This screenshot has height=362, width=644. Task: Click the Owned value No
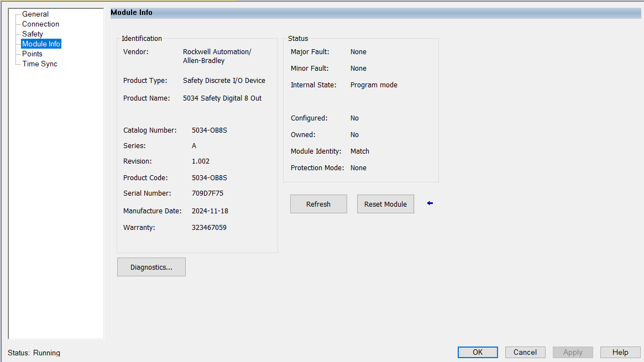354,135
